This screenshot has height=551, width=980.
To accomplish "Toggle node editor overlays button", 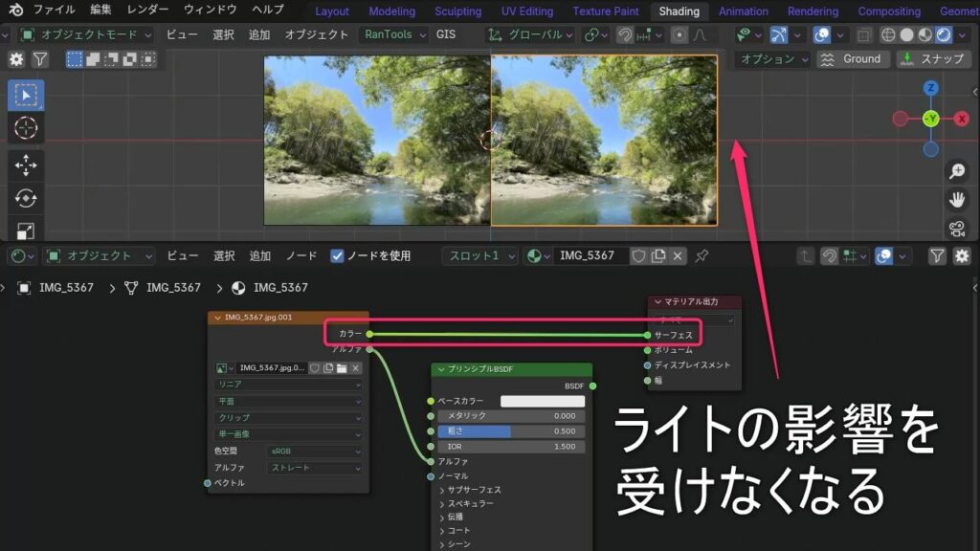I will pyautogui.click(x=883, y=255).
